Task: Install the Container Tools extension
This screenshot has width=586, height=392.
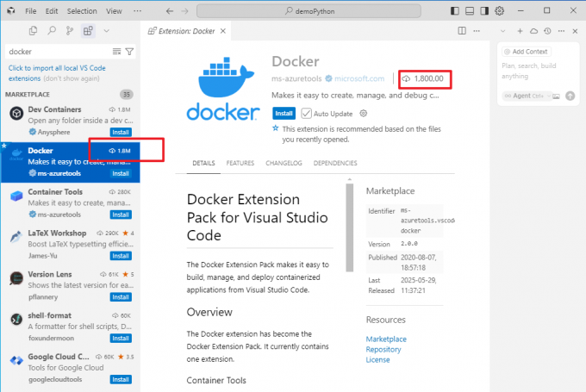Action: point(121,215)
